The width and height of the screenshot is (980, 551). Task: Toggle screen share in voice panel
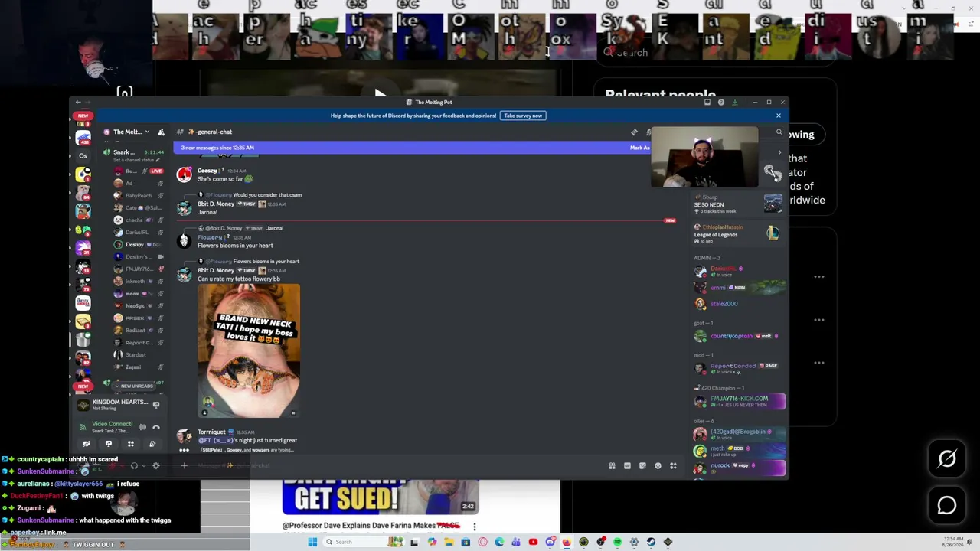109,444
